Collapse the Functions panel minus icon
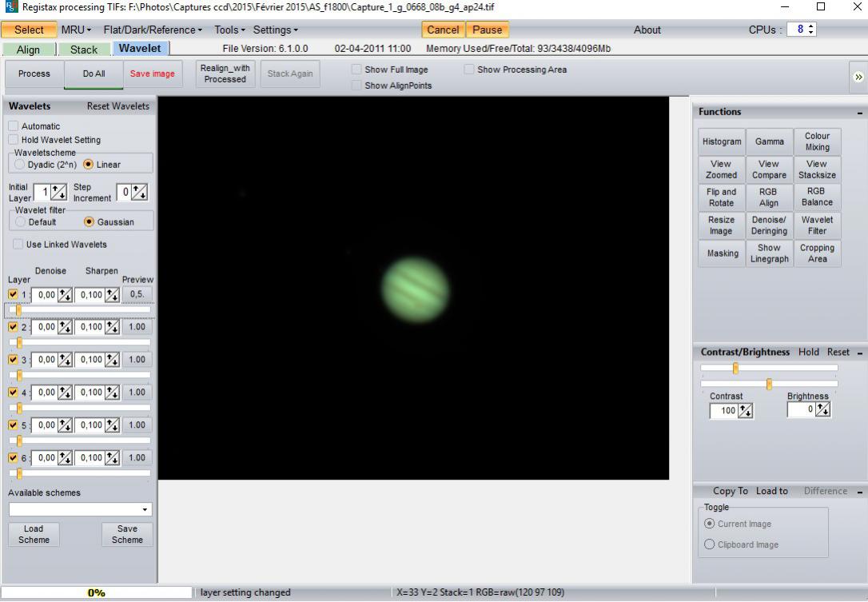 (x=860, y=113)
